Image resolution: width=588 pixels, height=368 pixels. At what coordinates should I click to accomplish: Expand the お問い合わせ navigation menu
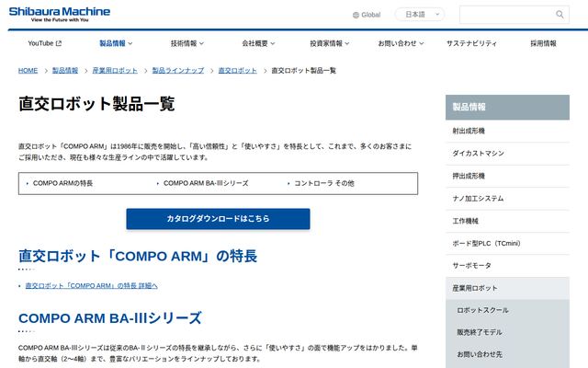[x=401, y=43]
